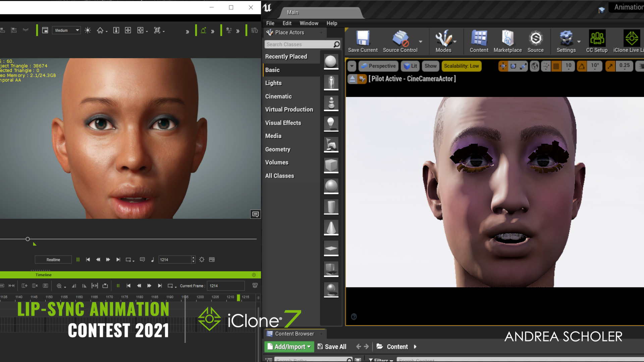
Task: Click the Unreal Engine logo
Action: coord(267,7)
